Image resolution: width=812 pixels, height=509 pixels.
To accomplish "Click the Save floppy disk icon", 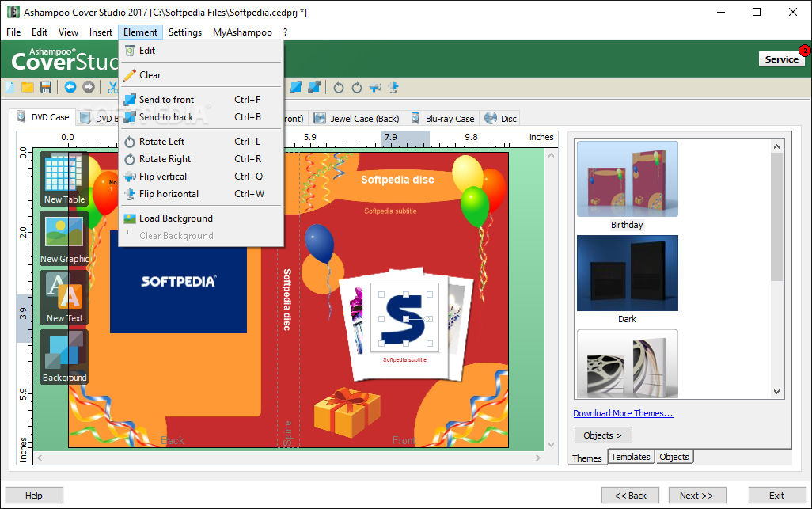I will point(46,87).
